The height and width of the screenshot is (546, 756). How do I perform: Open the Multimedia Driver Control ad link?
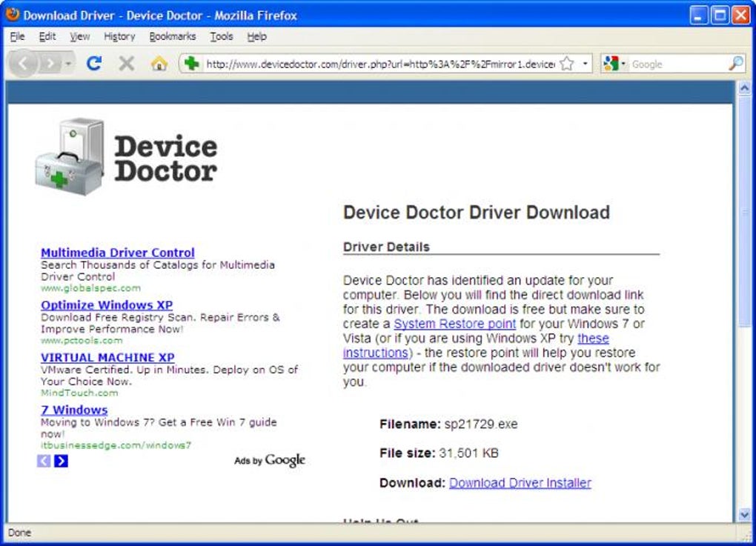tap(118, 253)
